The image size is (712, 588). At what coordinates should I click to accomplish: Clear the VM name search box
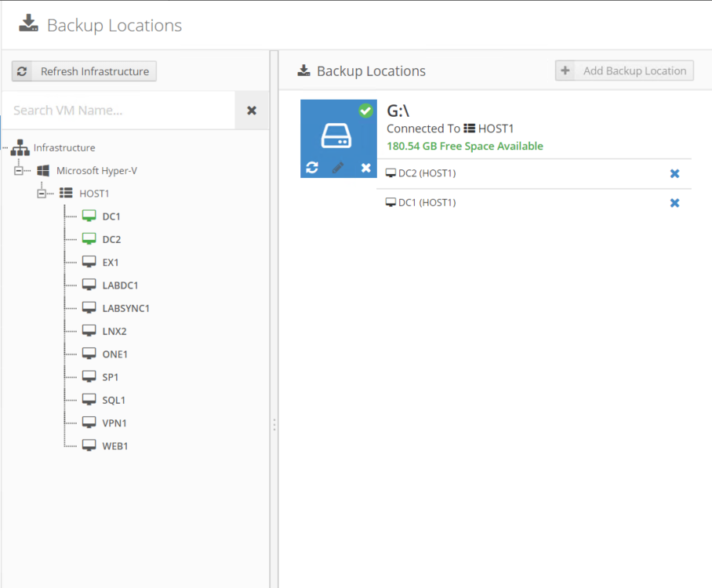[252, 111]
